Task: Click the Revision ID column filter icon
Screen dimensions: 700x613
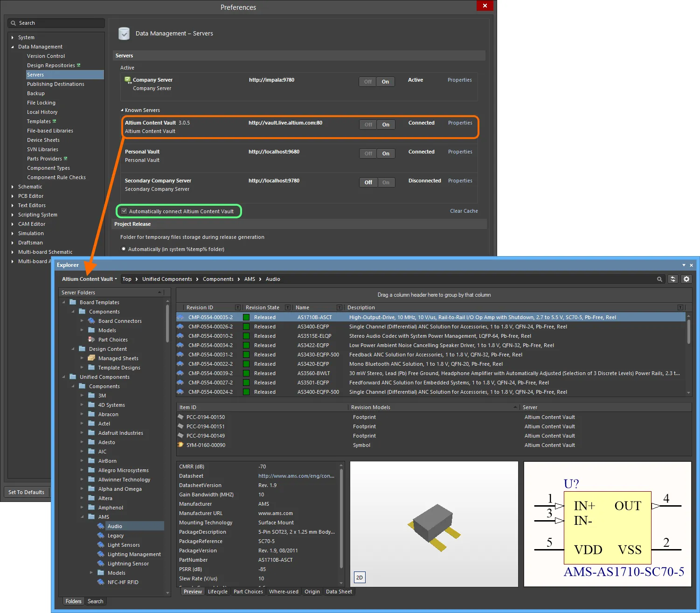Action: point(238,307)
